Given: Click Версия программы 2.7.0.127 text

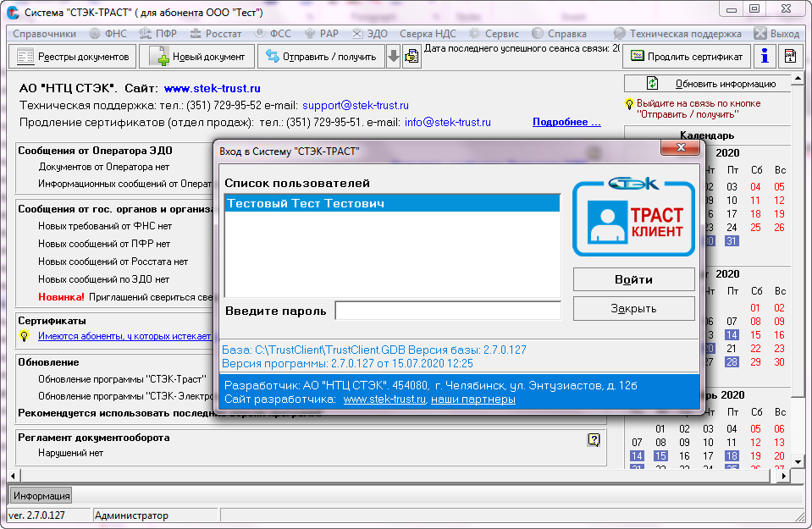Looking at the screenshot, I should (347, 363).
